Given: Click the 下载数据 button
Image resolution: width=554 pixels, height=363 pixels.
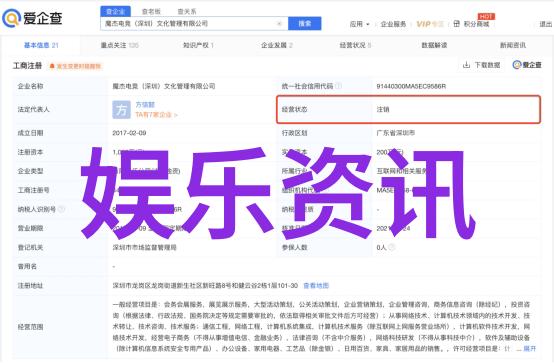Looking at the screenshot, I should coord(481,65).
